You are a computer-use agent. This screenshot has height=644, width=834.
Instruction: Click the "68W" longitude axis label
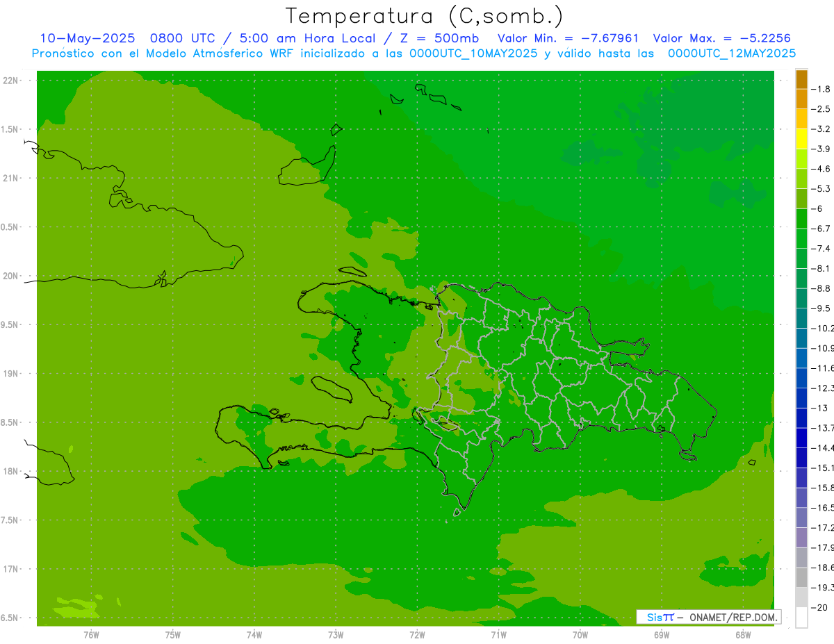pyautogui.click(x=743, y=634)
